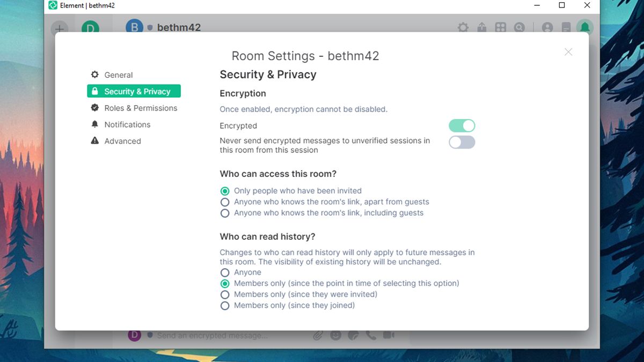Click the message input field
Viewport: 644px width, 362px height.
pos(225,335)
